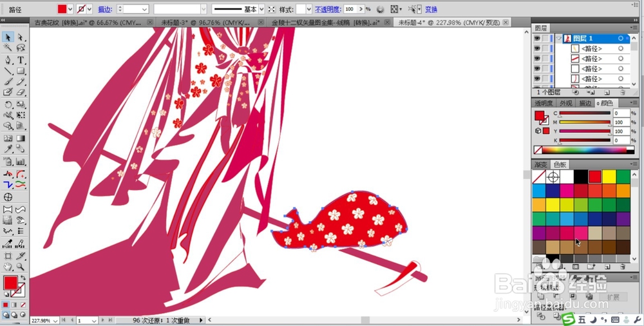Click the 不透明度 link
The width and height of the screenshot is (644, 326).
(328, 9)
